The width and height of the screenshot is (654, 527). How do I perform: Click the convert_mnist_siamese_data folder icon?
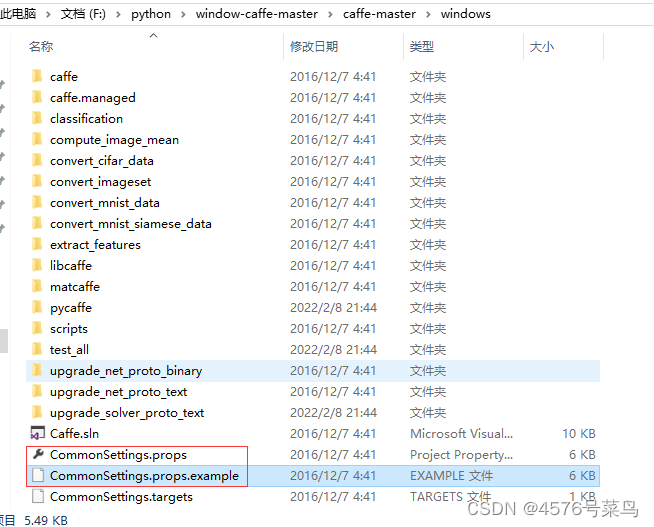(37, 223)
